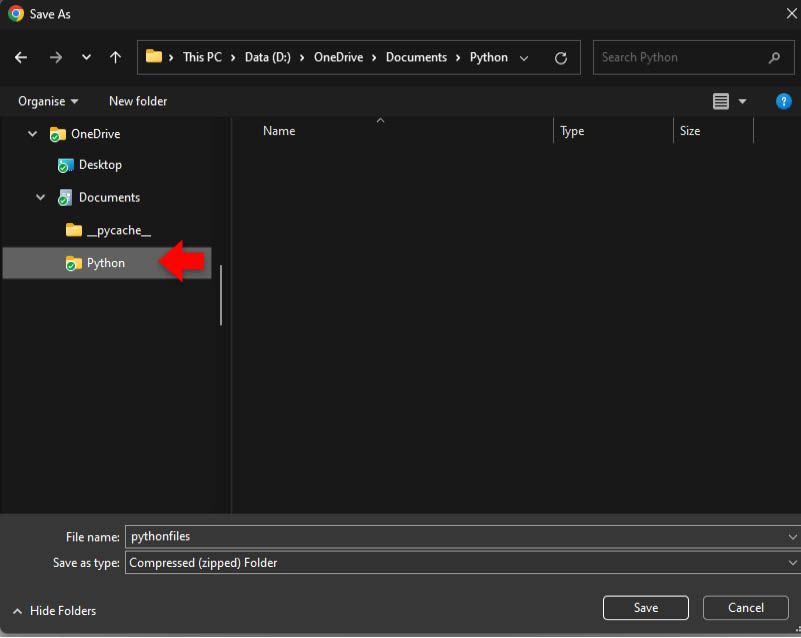Image resolution: width=801 pixels, height=638 pixels.
Task: Open the __pycache__ folder
Action: (108, 230)
